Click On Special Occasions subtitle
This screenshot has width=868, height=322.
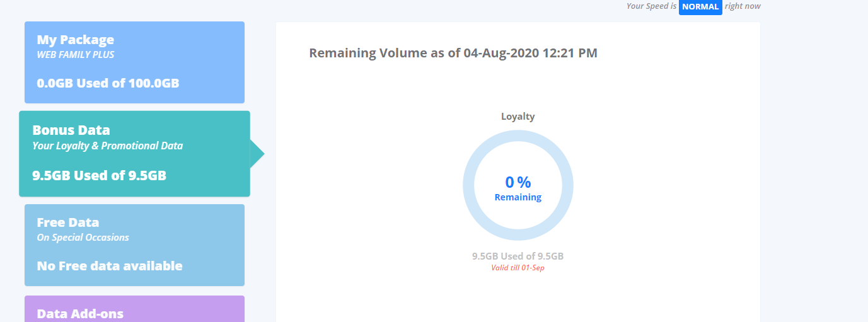(x=83, y=238)
